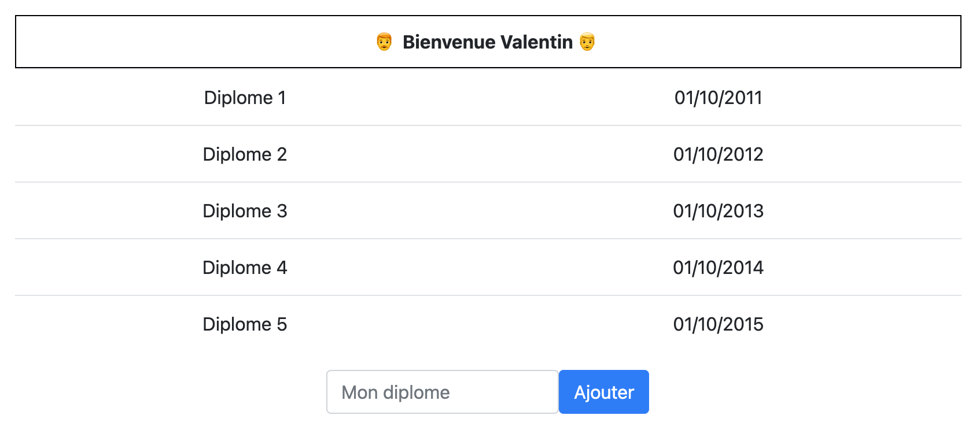Click the date 01/10/2015
The height and width of the screenshot is (430, 980).
(718, 324)
